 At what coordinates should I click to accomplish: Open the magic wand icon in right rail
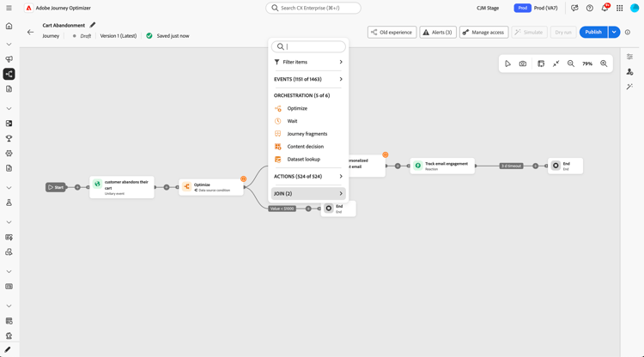coord(629,87)
